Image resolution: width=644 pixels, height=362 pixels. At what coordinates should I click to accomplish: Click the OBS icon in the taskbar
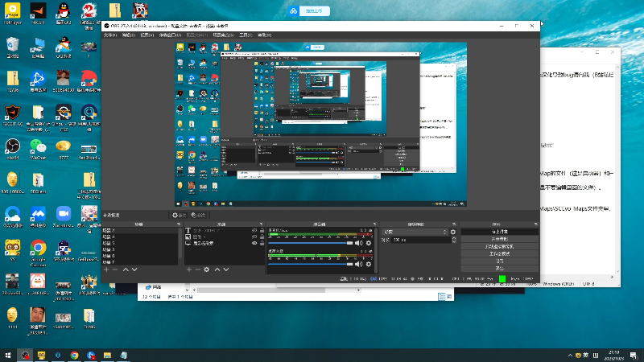25,355
